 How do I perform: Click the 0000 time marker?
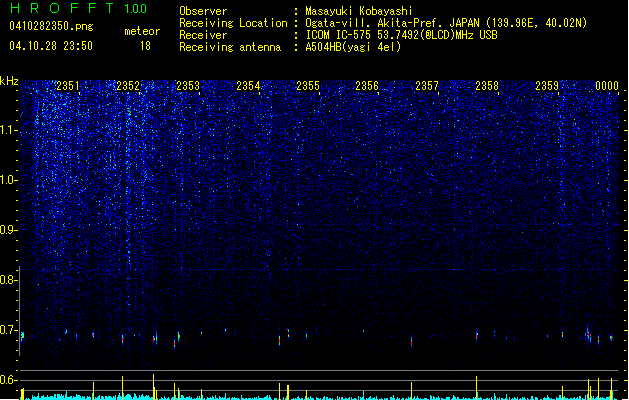pyautogui.click(x=607, y=85)
